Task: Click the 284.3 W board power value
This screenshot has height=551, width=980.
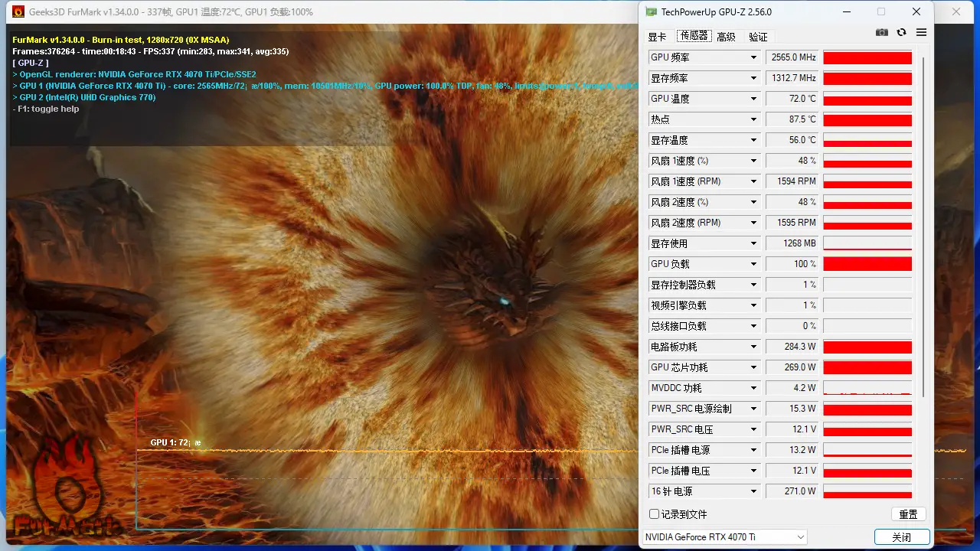Action: point(792,347)
